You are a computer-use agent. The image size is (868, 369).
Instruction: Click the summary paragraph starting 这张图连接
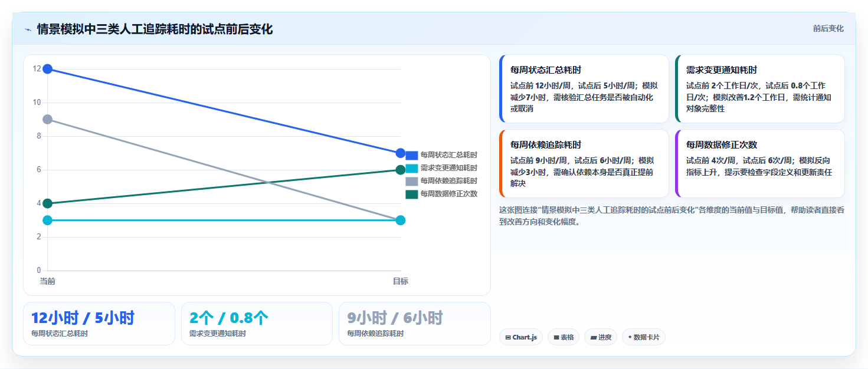pos(672,216)
